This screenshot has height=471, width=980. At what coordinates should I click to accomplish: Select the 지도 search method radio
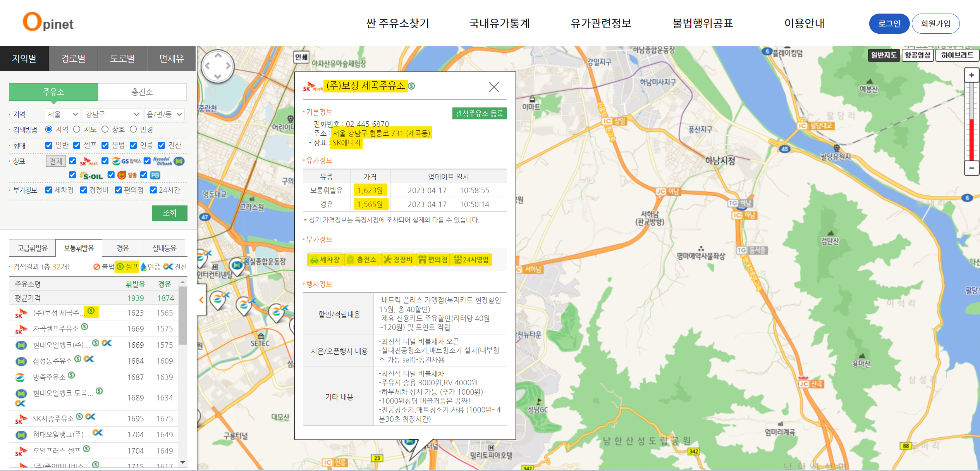[77, 129]
